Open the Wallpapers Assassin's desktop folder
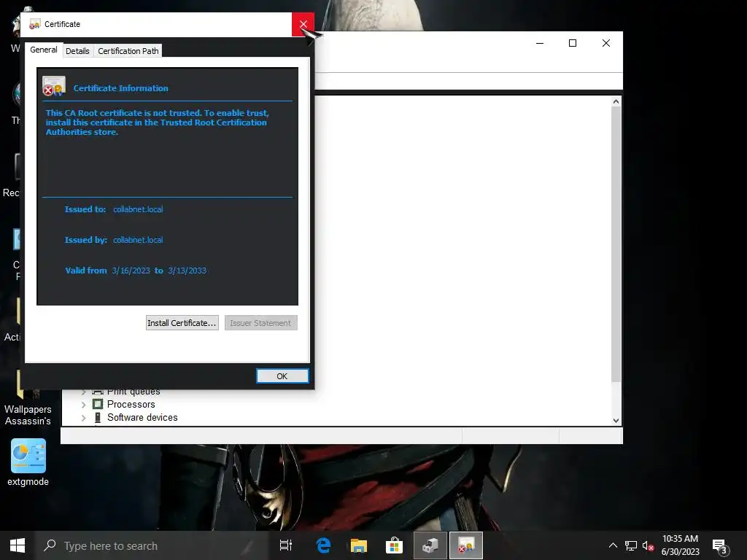Screen dimensions: 747x560 tap(28, 397)
